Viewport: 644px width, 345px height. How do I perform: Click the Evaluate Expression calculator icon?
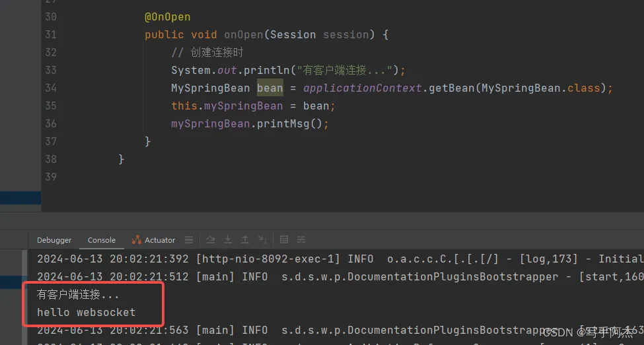coord(284,239)
